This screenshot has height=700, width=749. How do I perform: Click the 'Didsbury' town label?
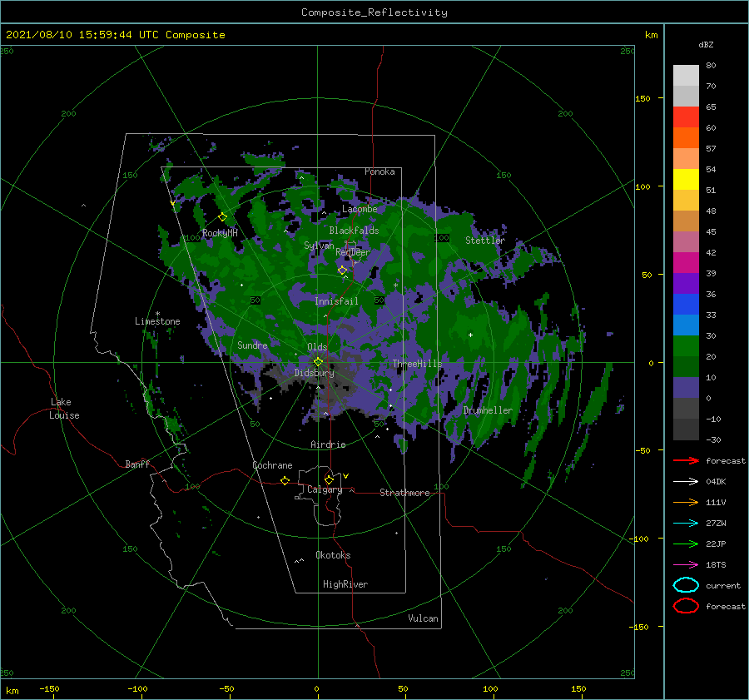[x=314, y=373]
